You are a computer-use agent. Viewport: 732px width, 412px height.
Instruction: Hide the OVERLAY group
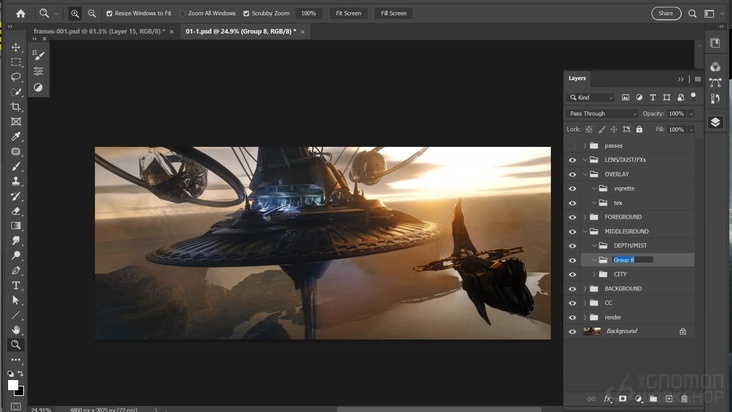pyautogui.click(x=572, y=174)
